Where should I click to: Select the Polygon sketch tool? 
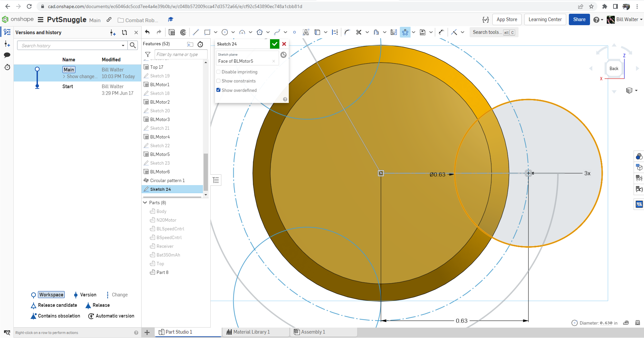click(260, 32)
